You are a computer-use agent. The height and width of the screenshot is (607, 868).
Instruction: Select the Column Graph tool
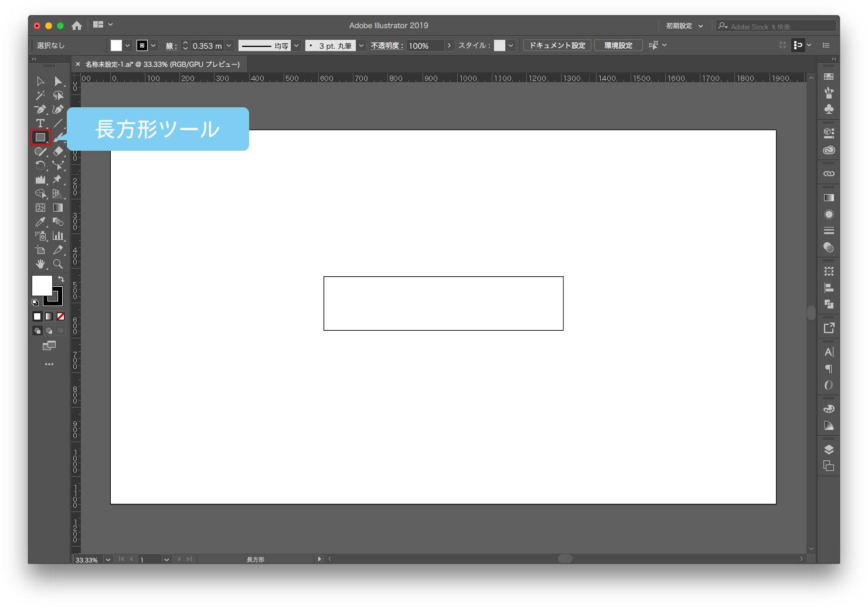click(58, 236)
